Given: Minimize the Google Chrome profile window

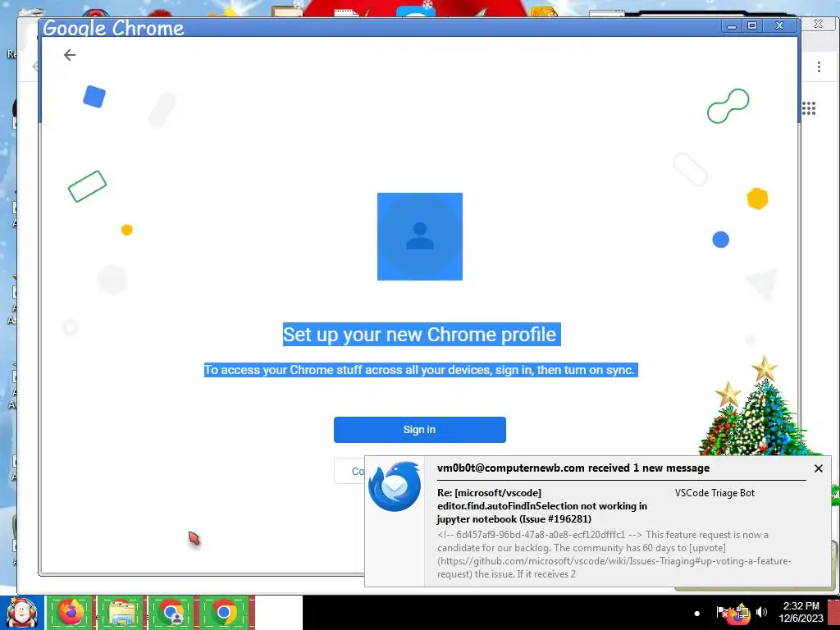Looking at the screenshot, I should click(x=731, y=25).
